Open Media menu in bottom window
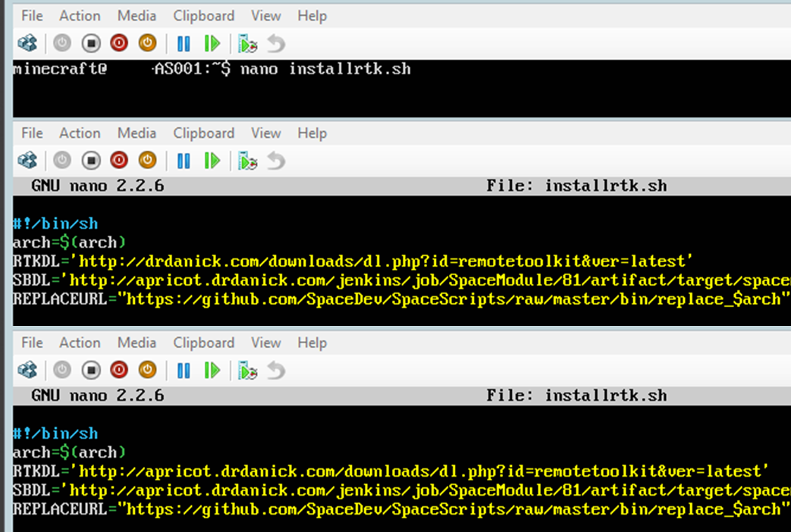This screenshot has width=791, height=532. point(137,343)
